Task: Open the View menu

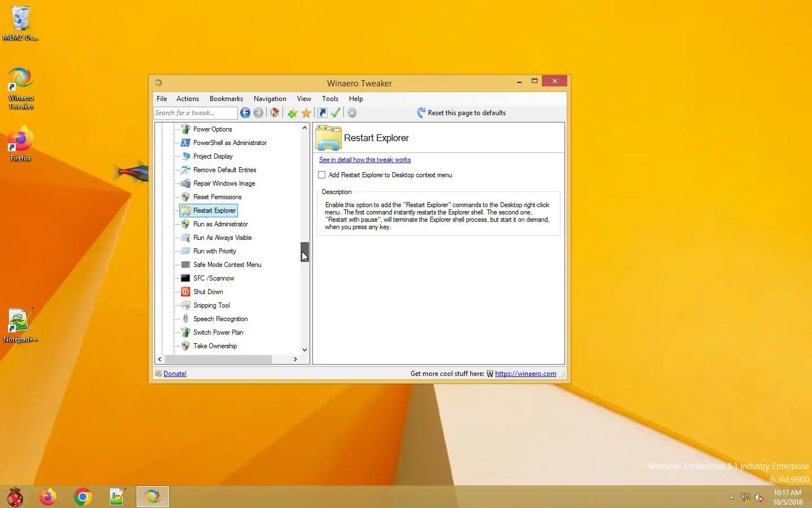Action: 304,99
